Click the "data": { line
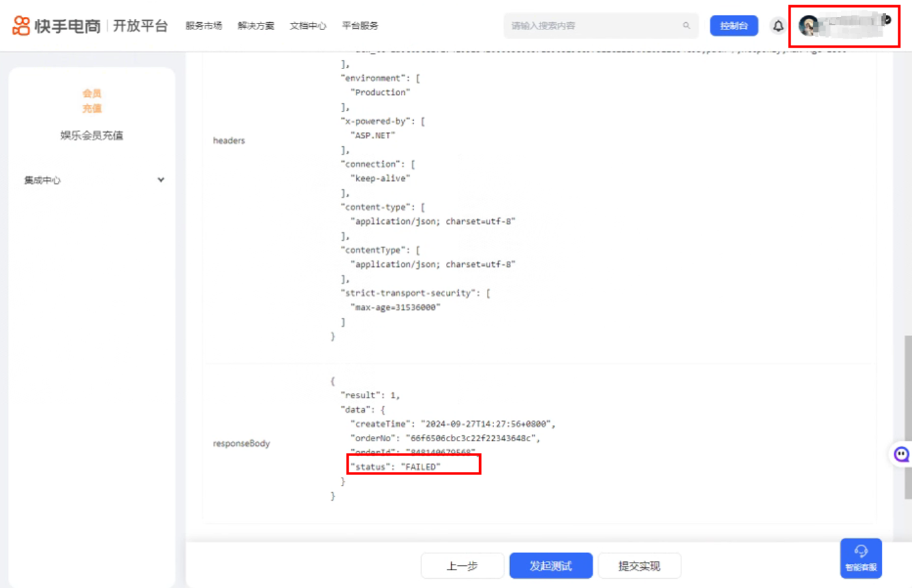Image resolution: width=912 pixels, height=588 pixels. click(363, 409)
